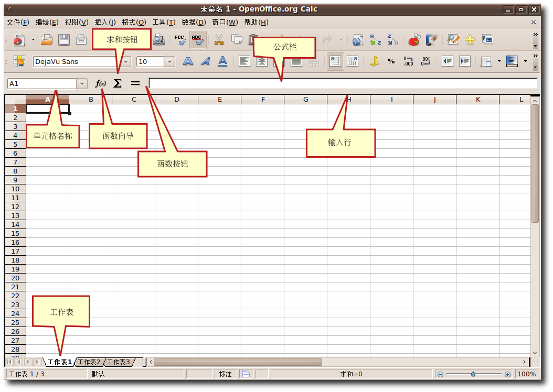Screen dimensions: 553x392
Task: Open the Redo history dropdown arrow
Action: [341, 40]
